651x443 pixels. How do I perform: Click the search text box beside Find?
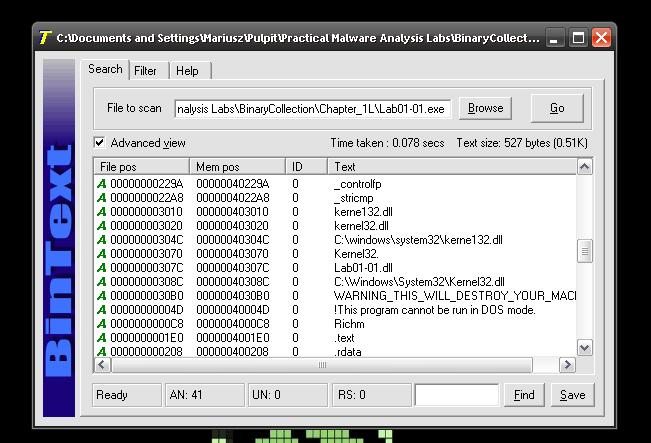coord(457,394)
